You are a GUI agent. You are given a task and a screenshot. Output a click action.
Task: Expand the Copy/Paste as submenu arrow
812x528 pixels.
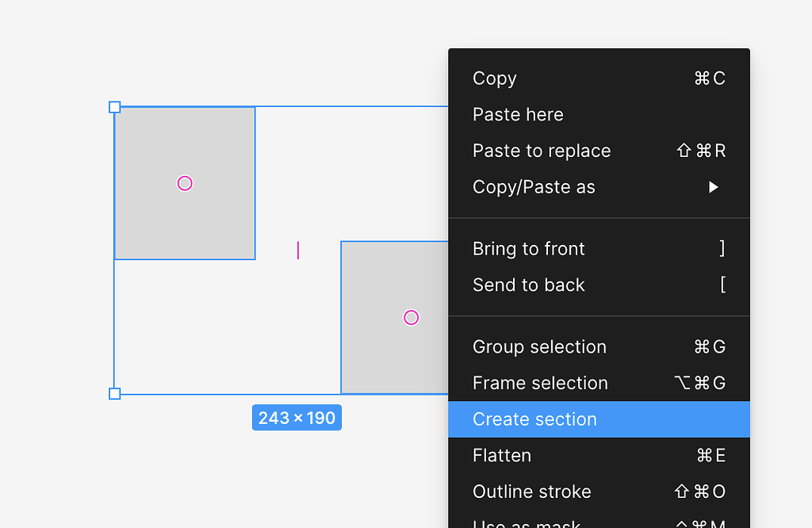pyautogui.click(x=713, y=188)
